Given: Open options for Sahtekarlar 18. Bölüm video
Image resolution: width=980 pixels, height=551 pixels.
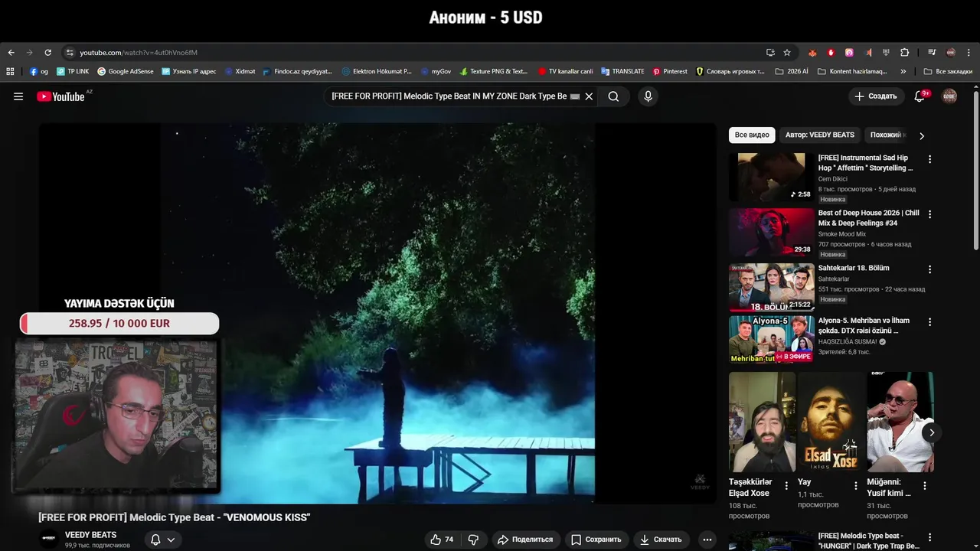Looking at the screenshot, I should [x=930, y=269].
